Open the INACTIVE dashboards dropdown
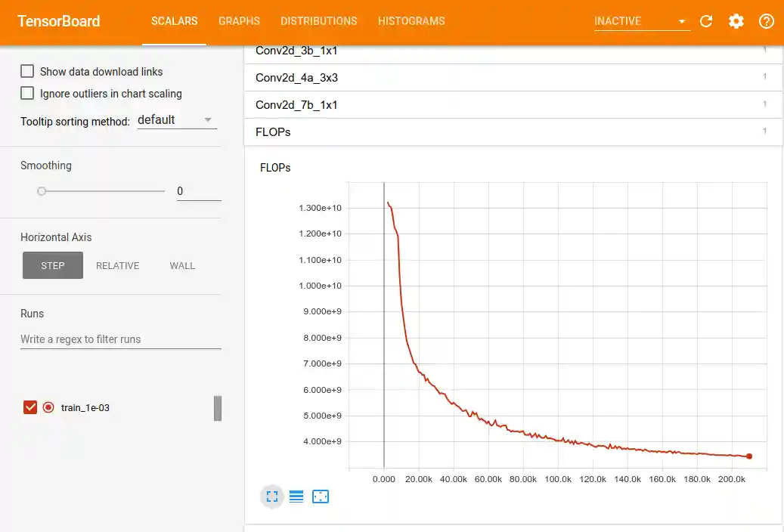The height and width of the screenshot is (532, 784). pyautogui.click(x=641, y=21)
